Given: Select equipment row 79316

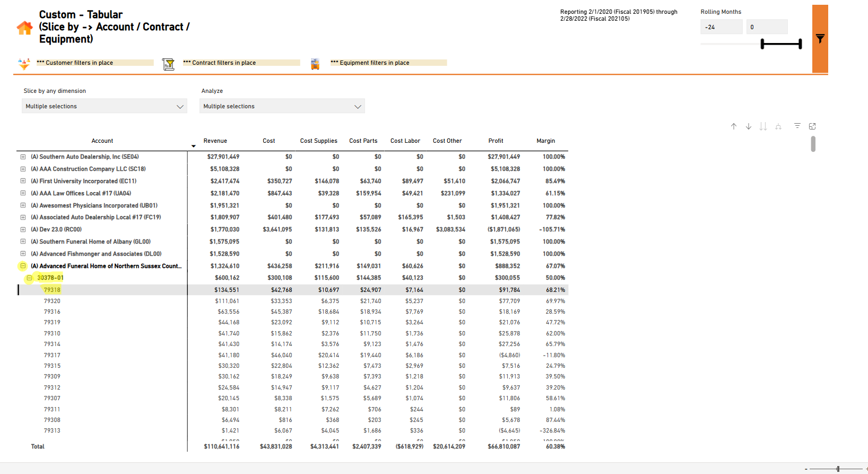Looking at the screenshot, I should [52, 312].
